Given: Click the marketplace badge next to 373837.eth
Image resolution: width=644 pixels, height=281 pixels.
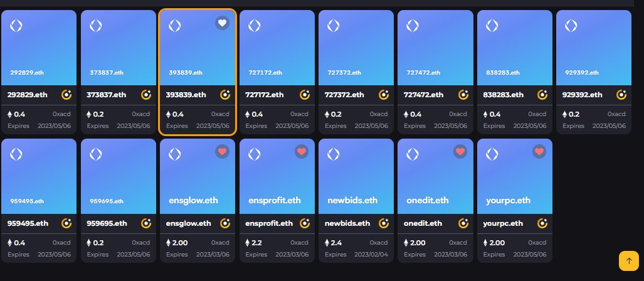Looking at the screenshot, I should click(146, 95).
